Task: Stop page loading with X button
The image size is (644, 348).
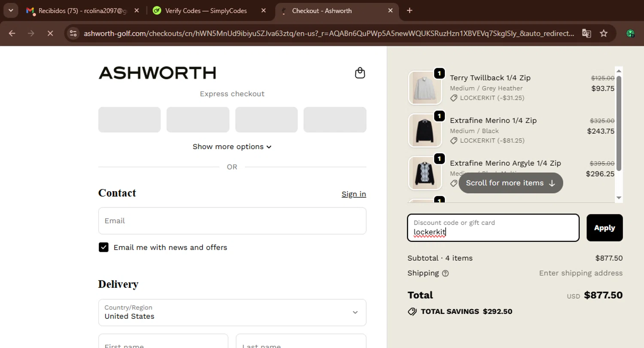Action: [x=50, y=33]
